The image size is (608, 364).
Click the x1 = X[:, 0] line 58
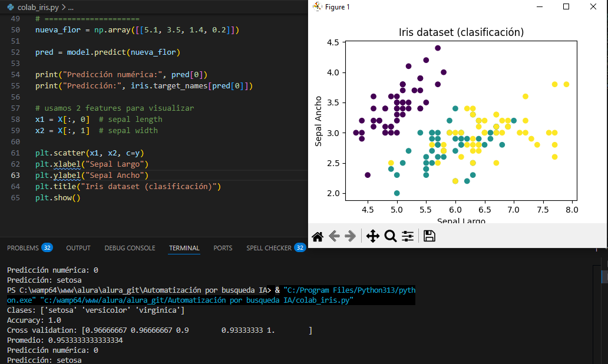(x=99, y=120)
